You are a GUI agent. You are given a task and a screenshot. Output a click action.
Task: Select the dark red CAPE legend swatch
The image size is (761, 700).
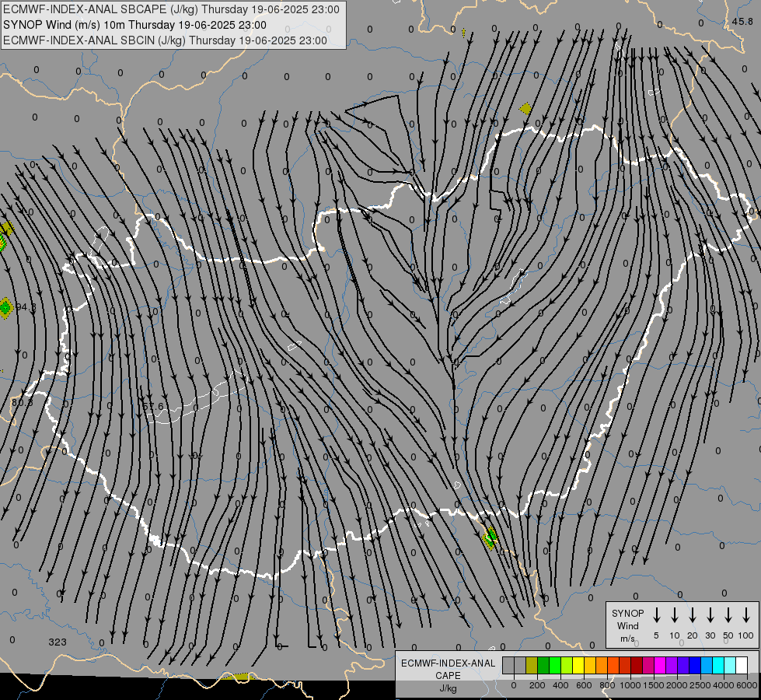[637, 665]
